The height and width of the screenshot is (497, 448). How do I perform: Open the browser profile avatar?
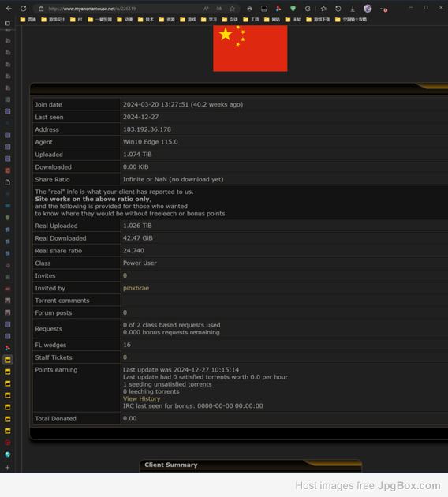368,9
